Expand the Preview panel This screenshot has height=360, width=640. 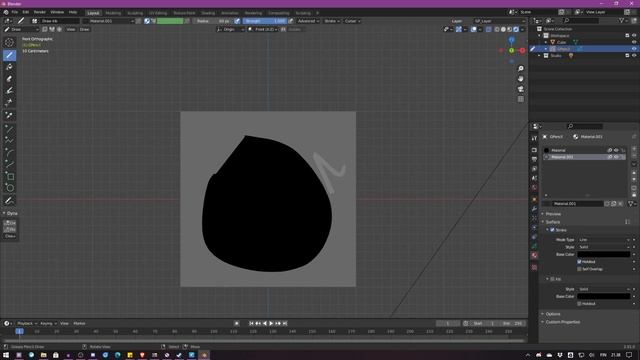coord(553,214)
